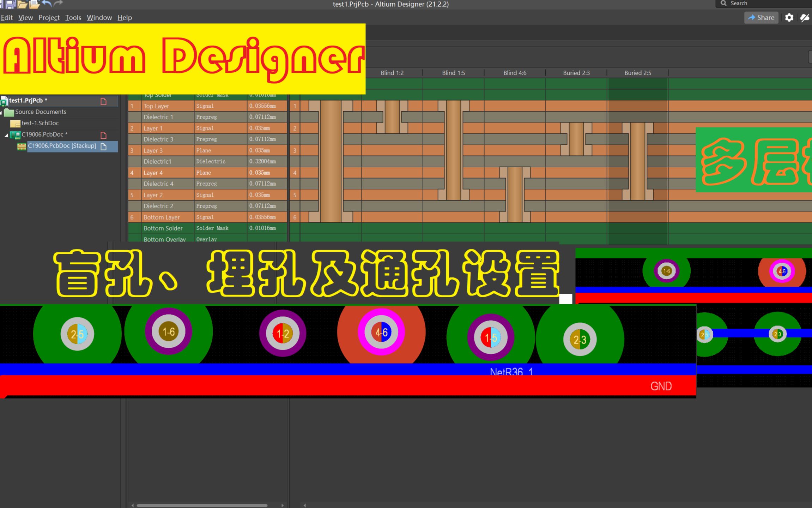Click document status icon in Stackup row
The width and height of the screenshot is (812, 508).
pyautogui.click(x=103, y=147)
